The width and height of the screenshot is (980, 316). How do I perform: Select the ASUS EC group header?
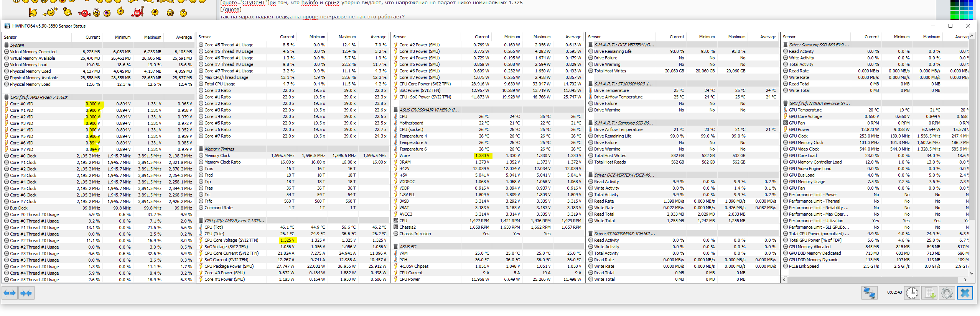pos(488,247)
